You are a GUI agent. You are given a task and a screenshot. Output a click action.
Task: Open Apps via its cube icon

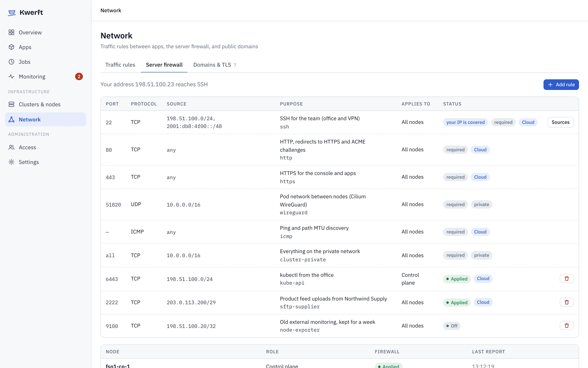click(11, 47)
